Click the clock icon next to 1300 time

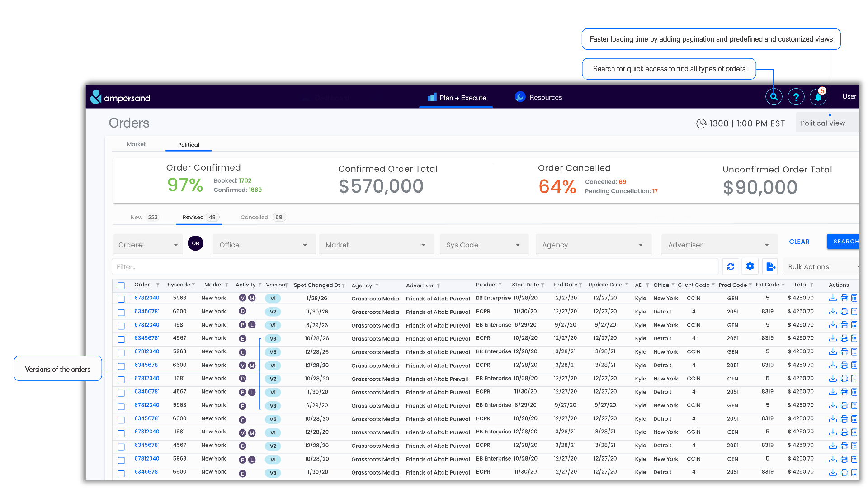(701, 123)
